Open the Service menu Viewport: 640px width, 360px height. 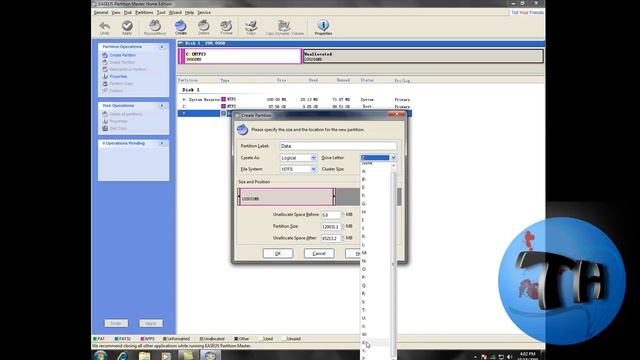[x=204, y=13]
